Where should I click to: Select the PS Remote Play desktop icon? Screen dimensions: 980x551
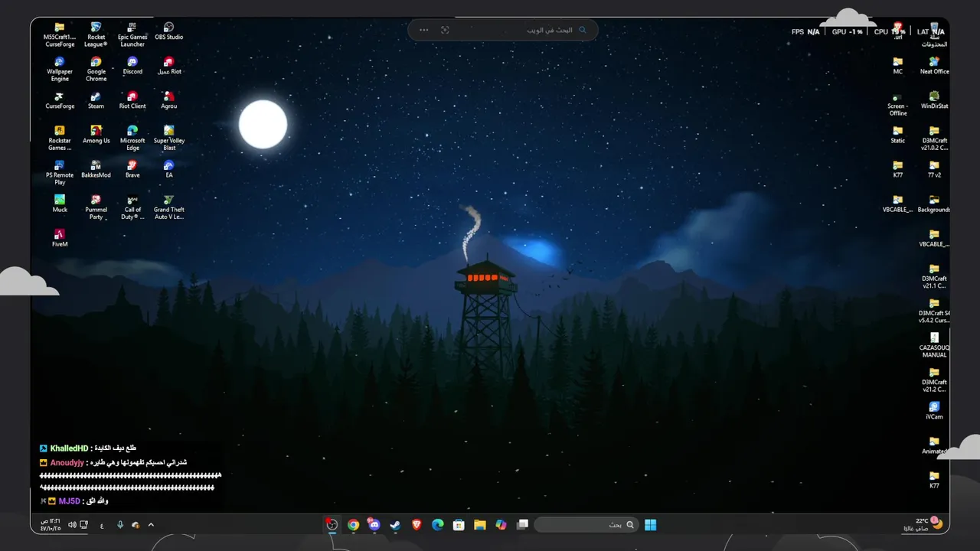tap(60, 173)
